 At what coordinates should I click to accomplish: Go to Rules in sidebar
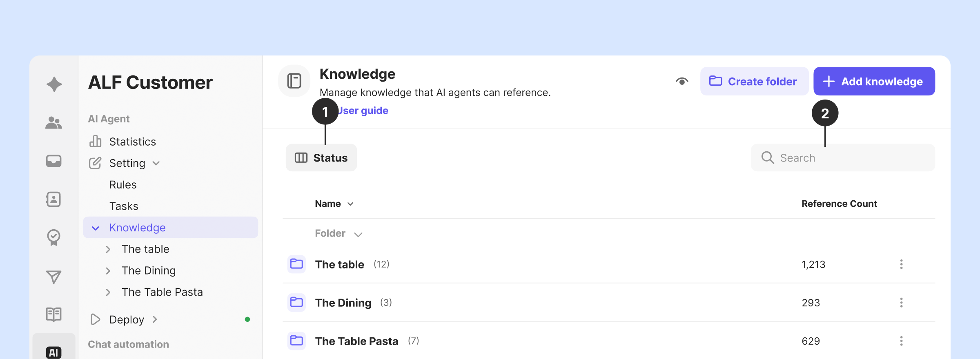coord(123,185)
